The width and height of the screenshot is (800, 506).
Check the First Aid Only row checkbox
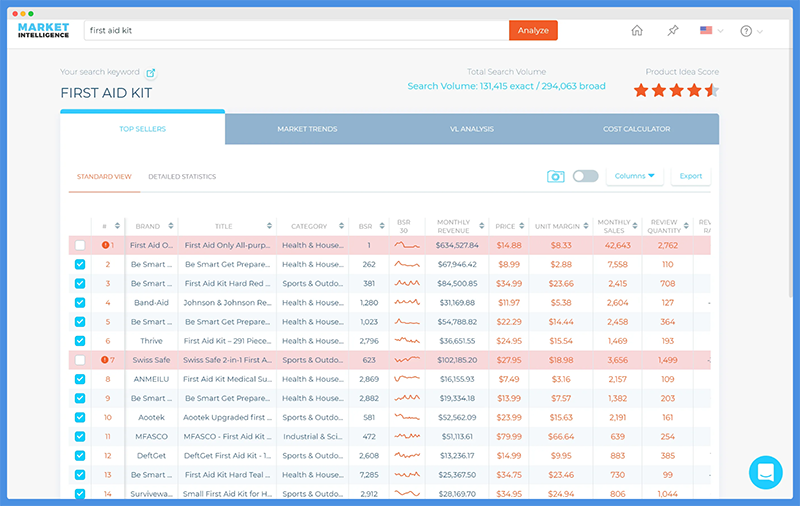[80, 245]
